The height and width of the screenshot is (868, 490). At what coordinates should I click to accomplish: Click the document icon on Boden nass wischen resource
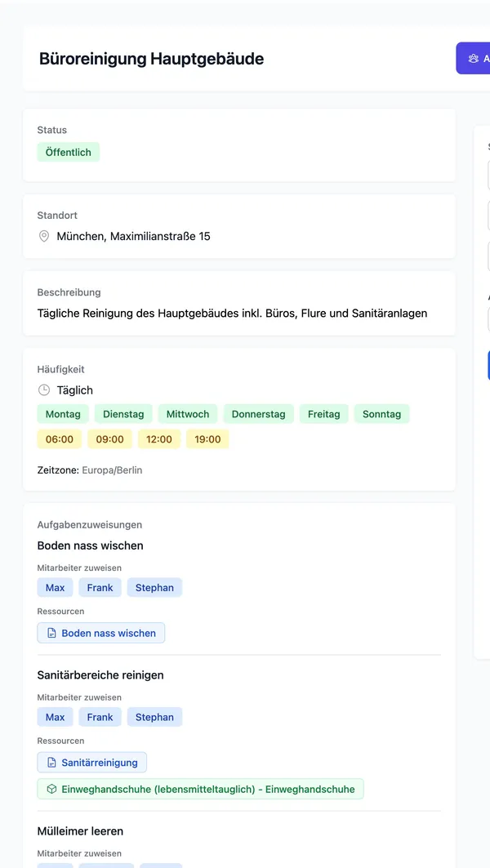tap(51, 633)
